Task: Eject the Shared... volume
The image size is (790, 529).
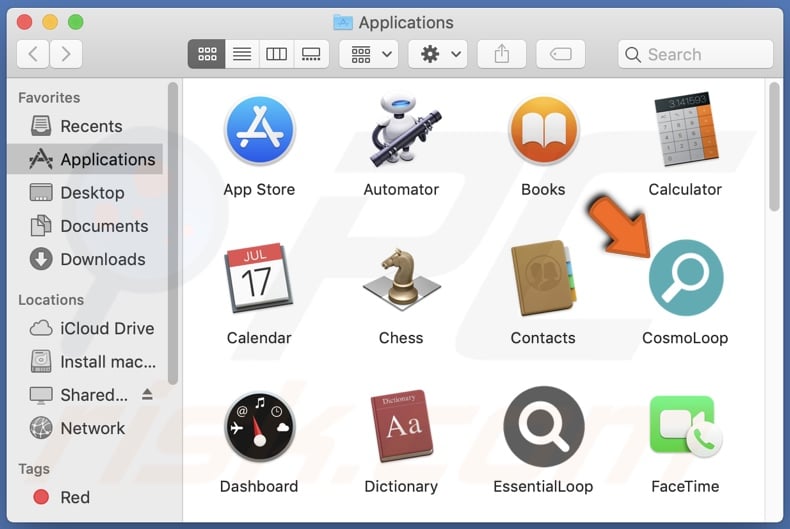Action: (x=147, y=394)
